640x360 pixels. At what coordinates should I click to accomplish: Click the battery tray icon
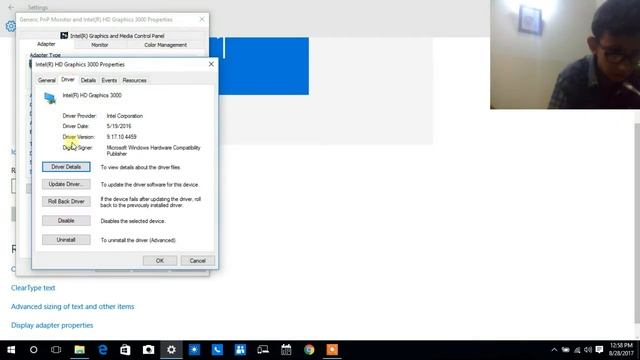pos(565,350)
